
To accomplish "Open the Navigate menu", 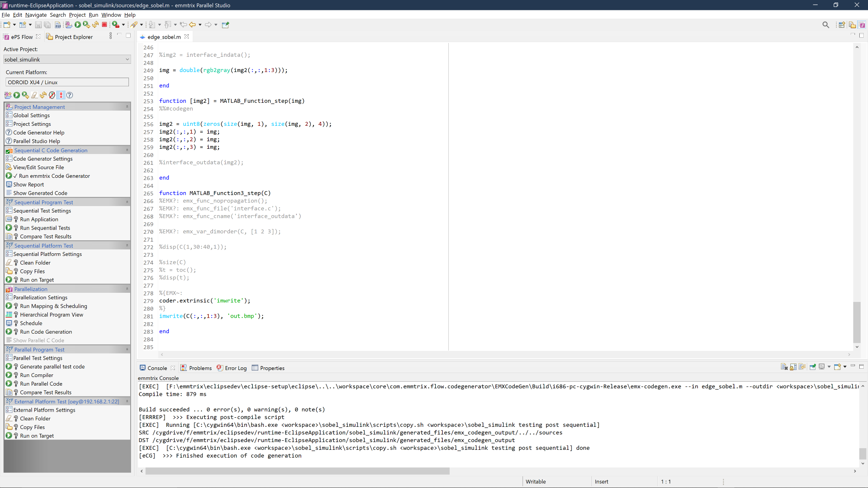I will [36, 15].
